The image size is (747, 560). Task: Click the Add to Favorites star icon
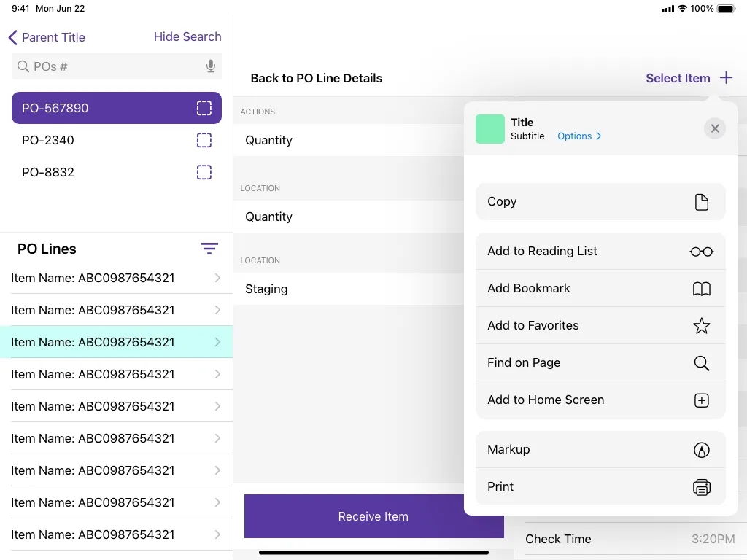click(x=701, y=326)
